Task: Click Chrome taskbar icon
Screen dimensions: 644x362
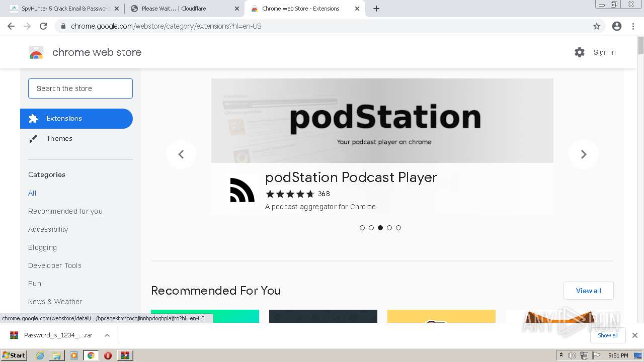Action: 91,355
